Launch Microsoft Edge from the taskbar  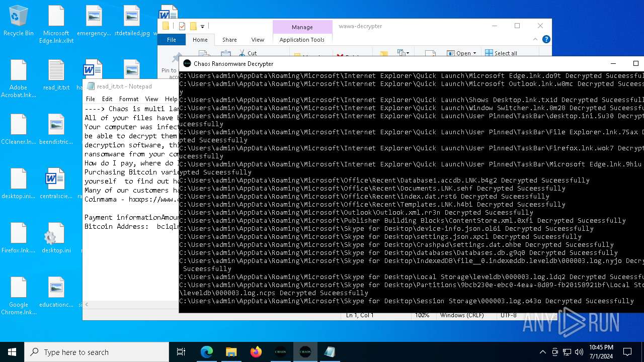pos(207,352)
